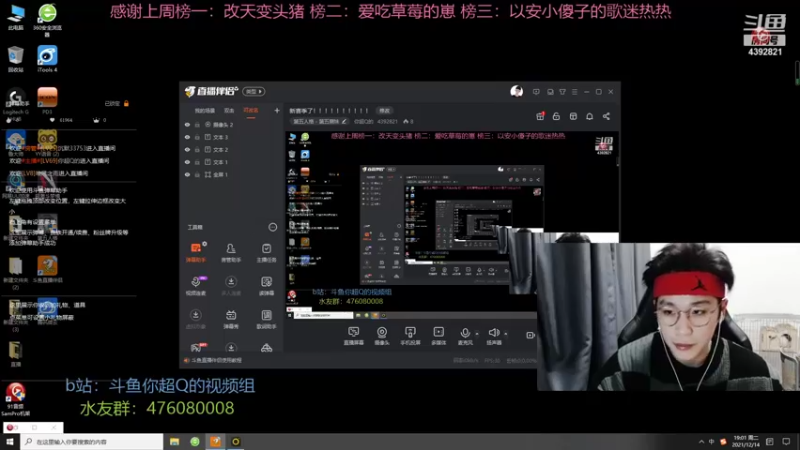Toggle the lock on the 文本 3 layer
800x450 pixels.
[197, 137]
